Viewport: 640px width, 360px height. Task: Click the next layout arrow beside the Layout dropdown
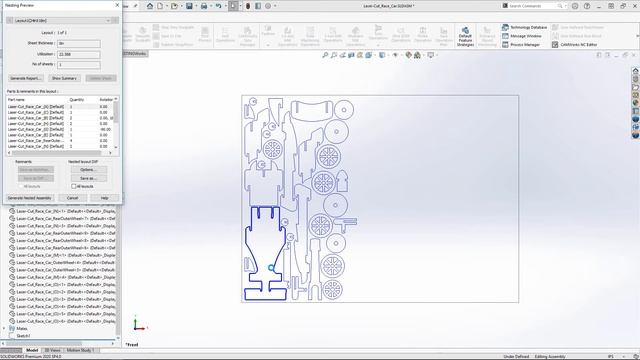115,20
